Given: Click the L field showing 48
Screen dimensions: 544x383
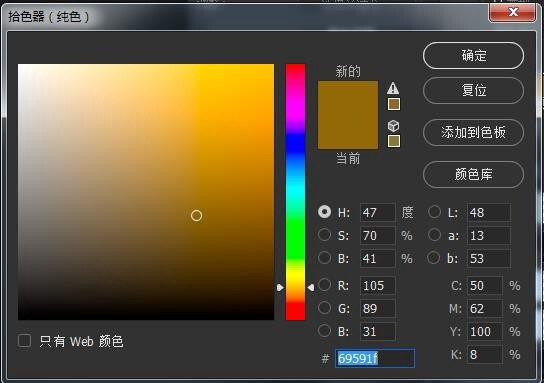Looking at the screenshot, I should [x=489, y=212].
